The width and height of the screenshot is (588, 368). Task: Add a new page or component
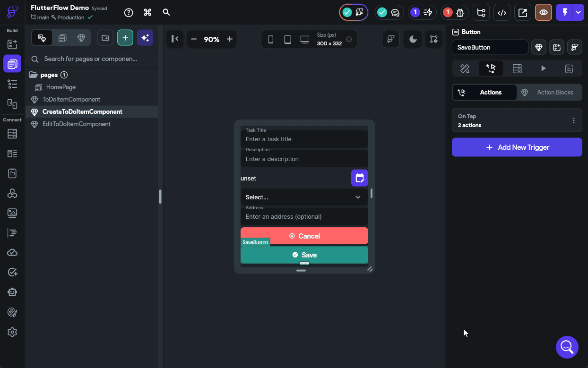click(125, 38)
